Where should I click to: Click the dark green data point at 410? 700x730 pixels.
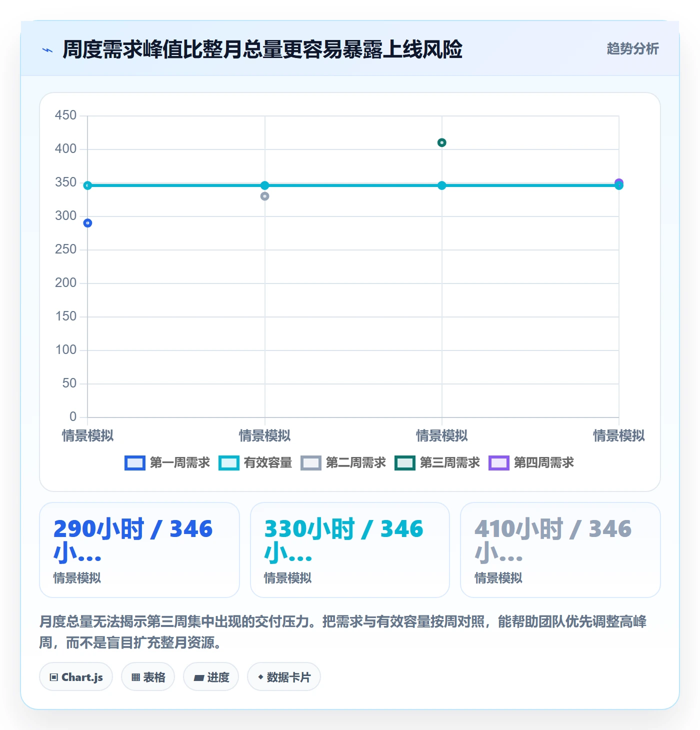pos(442,143)
